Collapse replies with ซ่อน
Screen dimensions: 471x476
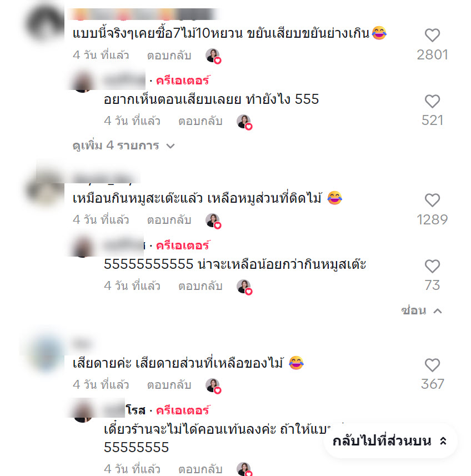[x=422, y=310]
